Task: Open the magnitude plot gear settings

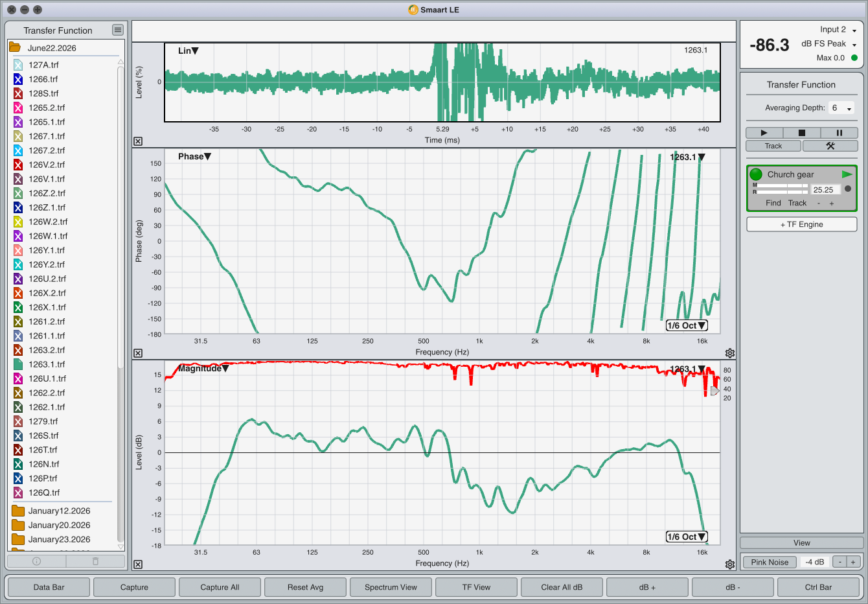Action: [x=730, y=564]
